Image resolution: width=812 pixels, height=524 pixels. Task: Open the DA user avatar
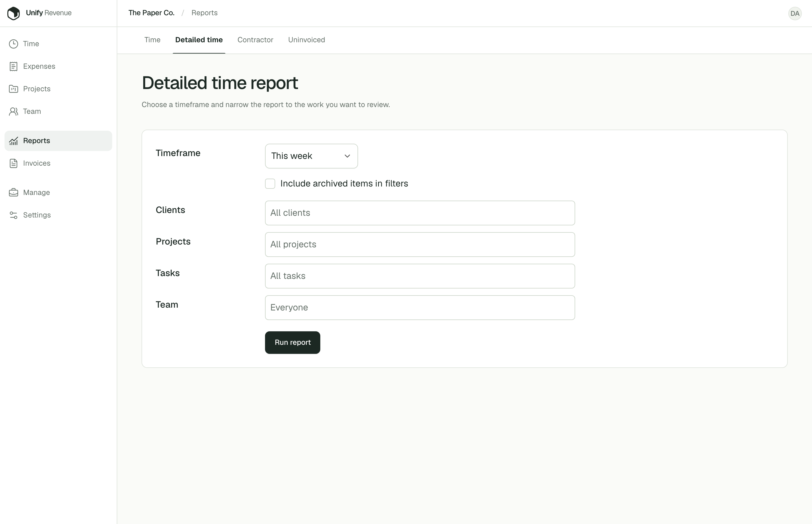(795, 14)
